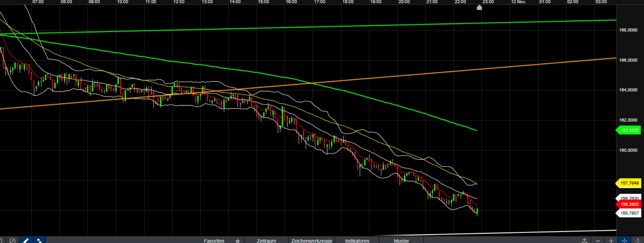
Task: Click the up-down arrows icon beside pencil
Action: pos(39,240)
